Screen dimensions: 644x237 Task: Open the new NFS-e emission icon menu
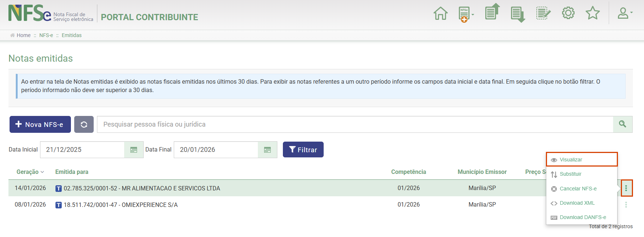[x=465, y=15]
